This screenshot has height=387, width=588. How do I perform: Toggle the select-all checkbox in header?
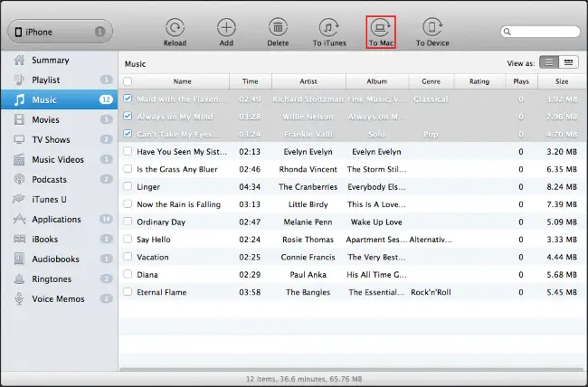[x=128, y=81]
